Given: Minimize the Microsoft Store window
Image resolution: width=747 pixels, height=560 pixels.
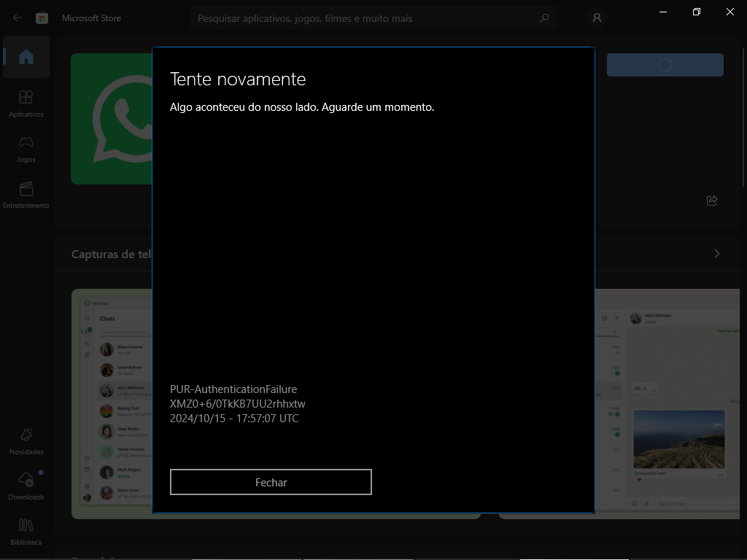Looking at the screenshot, I should click(662, 12).
